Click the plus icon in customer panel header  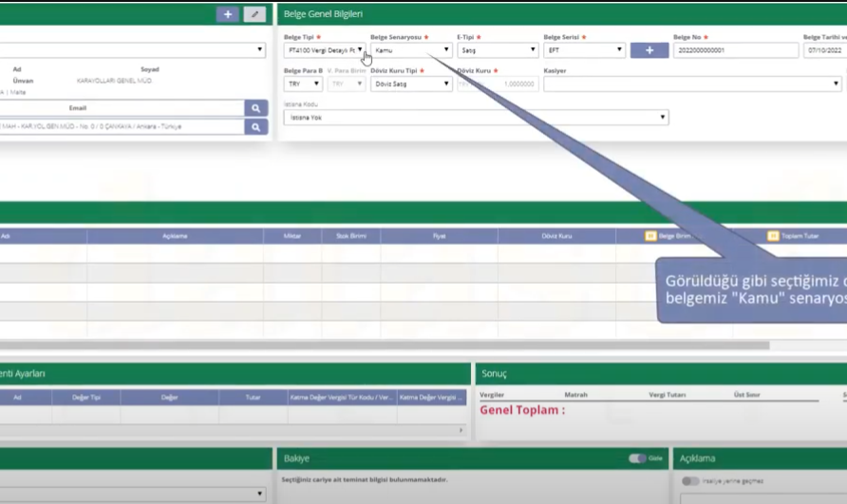pos(227,14)
